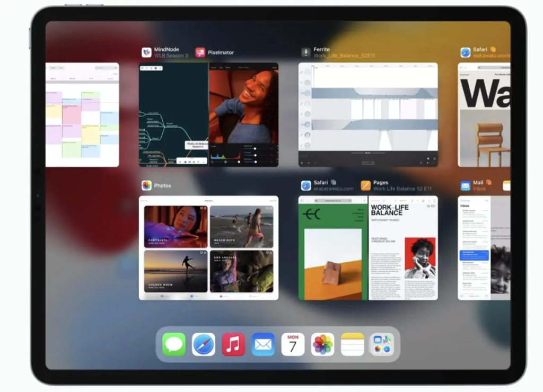Open the Notes app in dock
This screenshot has width=543, height=392.
(x=352, y=344)
